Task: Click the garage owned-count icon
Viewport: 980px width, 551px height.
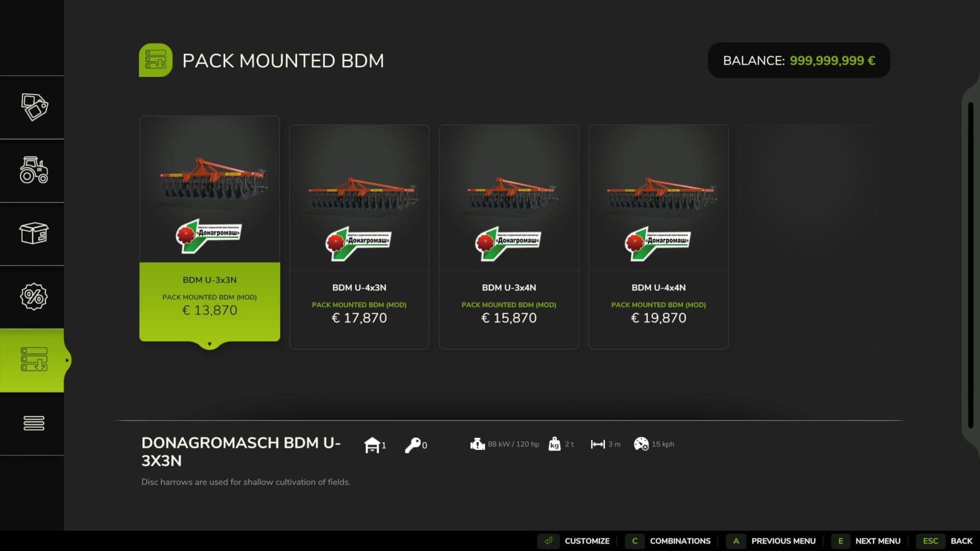Action: [x=372, y=445]
